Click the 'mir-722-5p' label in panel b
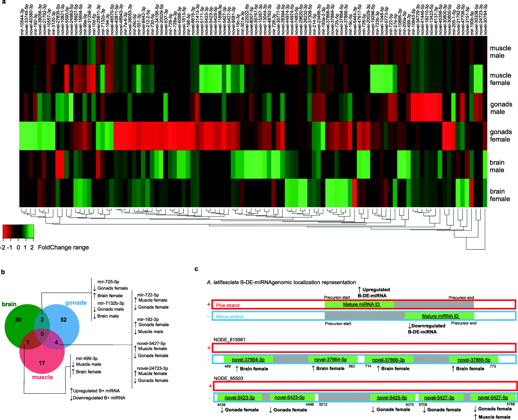 pyautogui.click(x=148, y=295)
